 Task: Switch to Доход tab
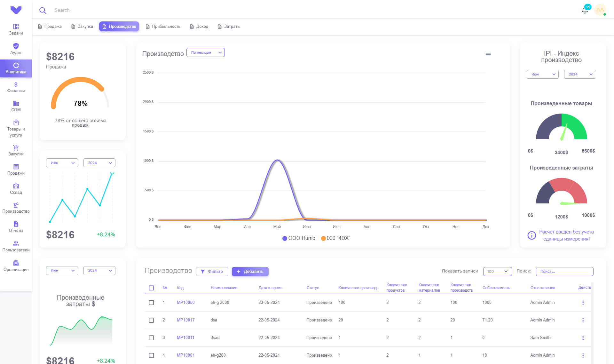point(199,27)
